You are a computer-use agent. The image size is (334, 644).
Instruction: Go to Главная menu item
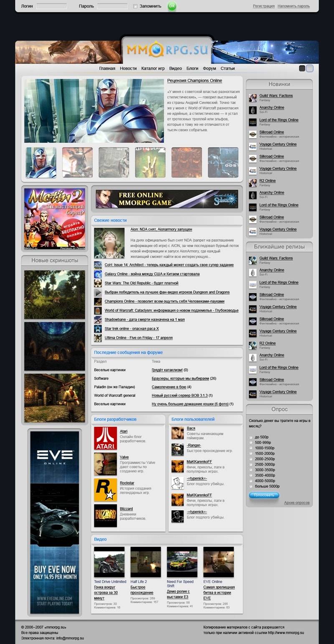pyautogui.click(x=107, y=68)
